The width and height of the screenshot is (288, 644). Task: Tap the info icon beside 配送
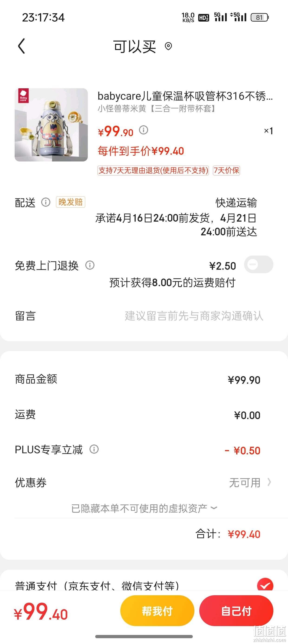tap(46, 202)
